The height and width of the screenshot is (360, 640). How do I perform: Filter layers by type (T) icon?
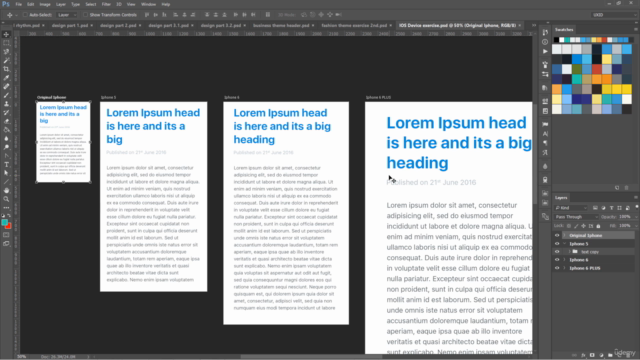coord(611,208)
